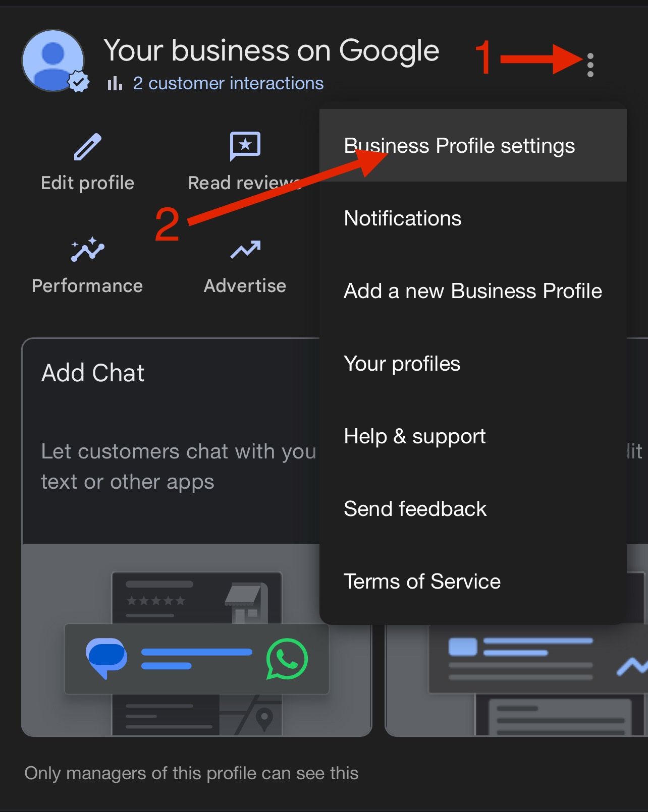Viewport: 648px width, 812px height.
Task: Click the bar chart insights icon
Action: [x=115, y=83]
